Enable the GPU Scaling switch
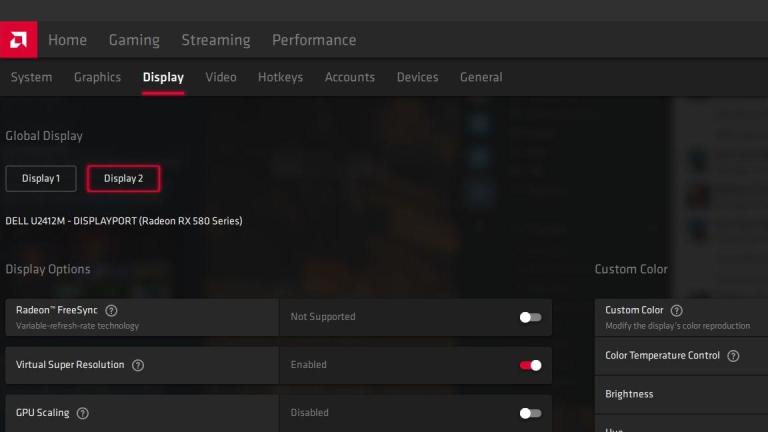Image resolution: width=768 pixels, height=432 pixels. [530, 413]
